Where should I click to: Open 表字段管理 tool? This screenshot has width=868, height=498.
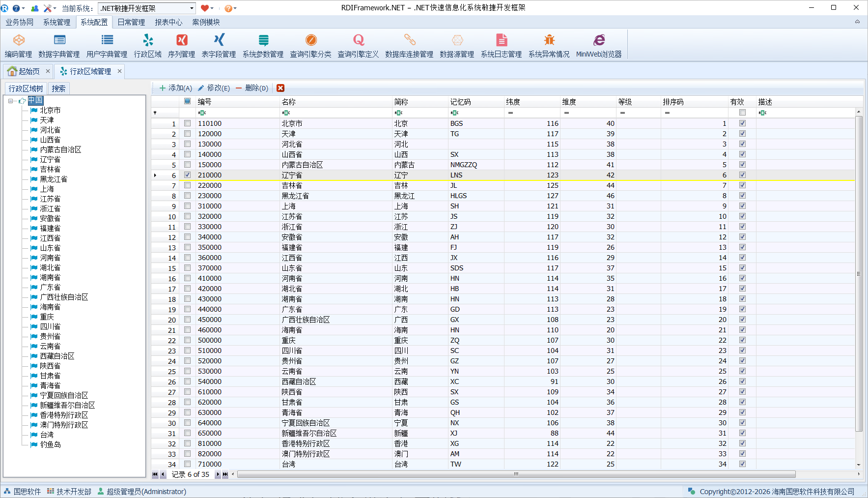tap(219, 45)
